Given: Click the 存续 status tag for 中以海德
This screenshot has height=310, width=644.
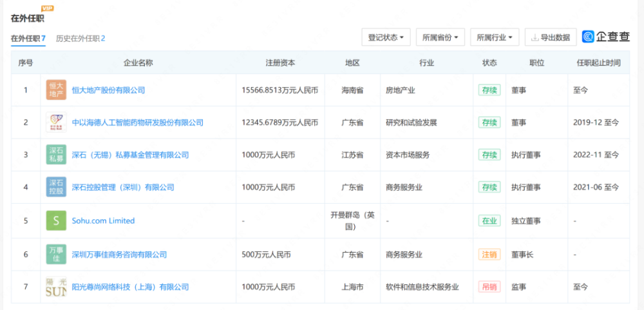Looking at the screenshot, I should click(x=489, y=122).
